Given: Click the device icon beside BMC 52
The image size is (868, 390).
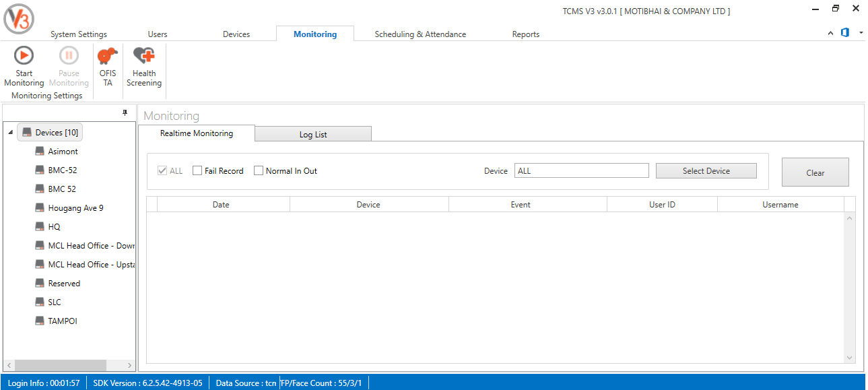Looking at the screenshot, I should 40,189.
